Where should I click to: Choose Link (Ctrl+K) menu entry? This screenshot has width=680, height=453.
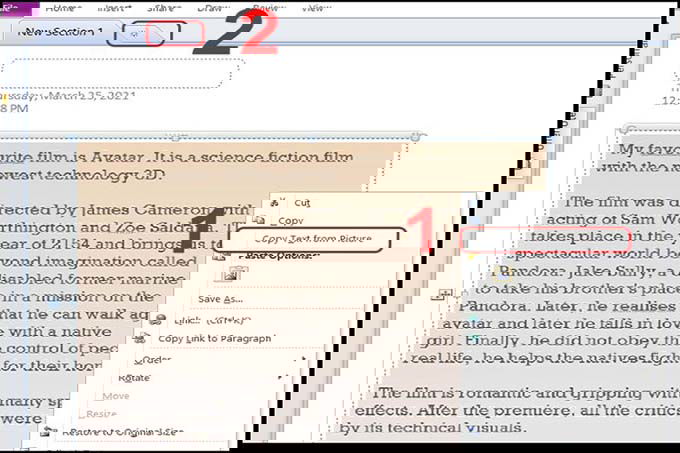[212, 321]
